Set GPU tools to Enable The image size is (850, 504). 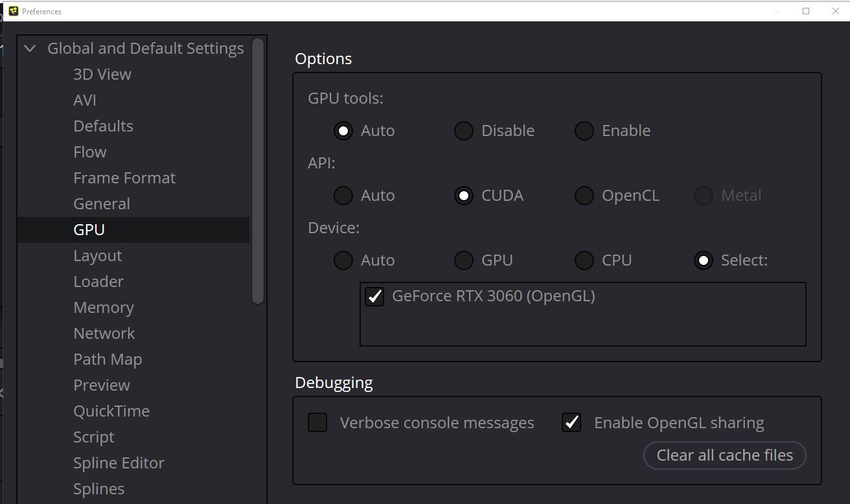point(584,131)
